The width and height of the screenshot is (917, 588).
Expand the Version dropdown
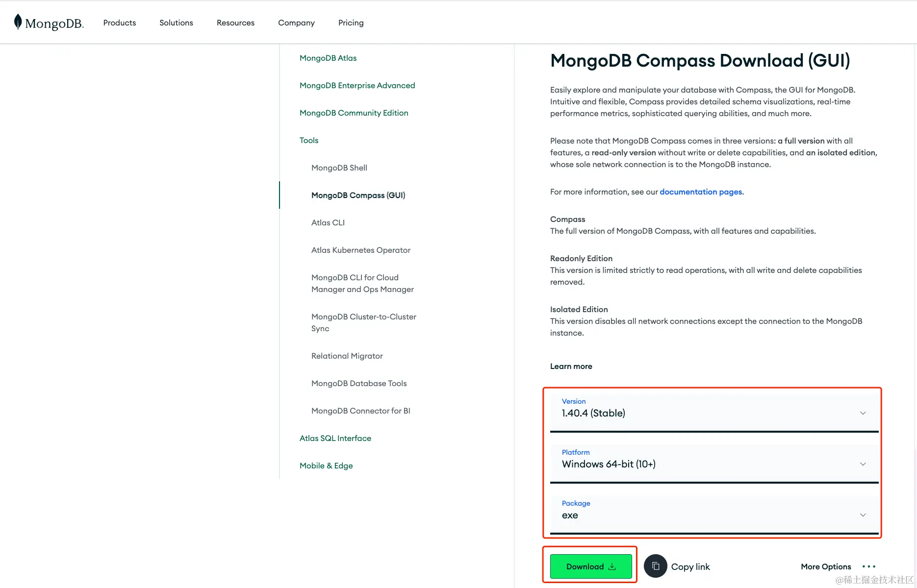tap(714, 413)
